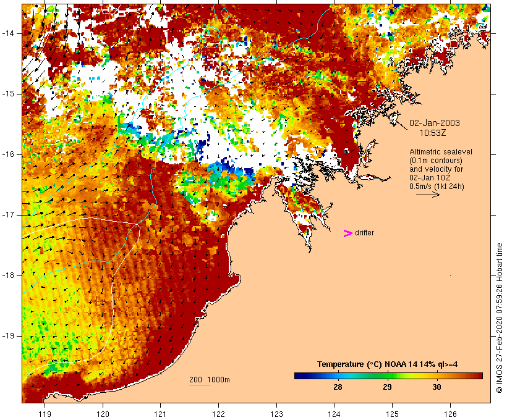The image size is (507, 420).
Task: Click the '0.5m/s (1kt 24h)' scale text
Action: [437, 187]
